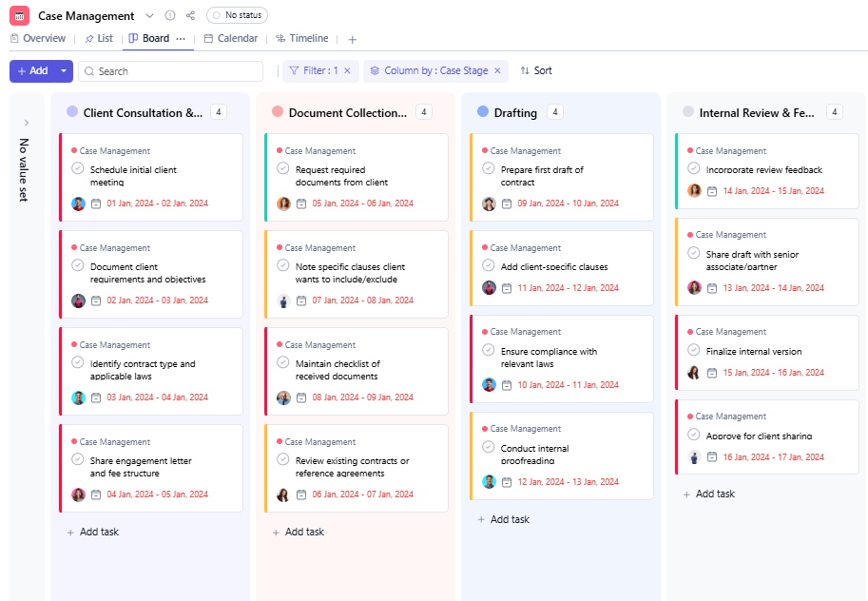Click assignee avatar on Schedule initial client meeting
The height and width of the screenshot is (601, 868).
click(x=78, y=204)
